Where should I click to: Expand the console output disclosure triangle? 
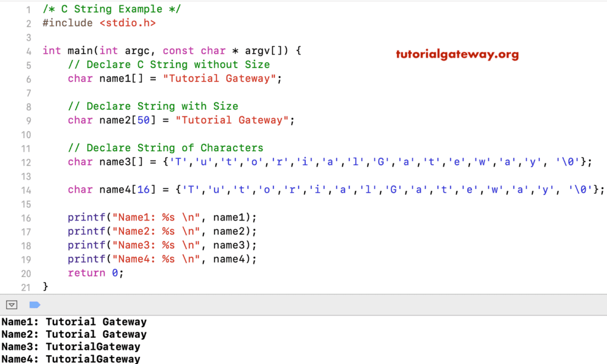(x=11, y=304)
